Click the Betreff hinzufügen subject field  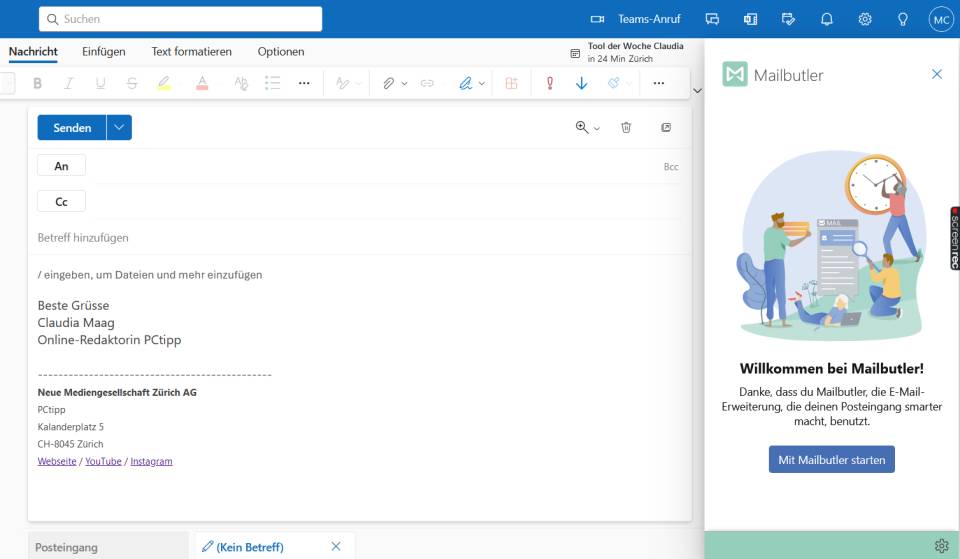pos(360,238)
